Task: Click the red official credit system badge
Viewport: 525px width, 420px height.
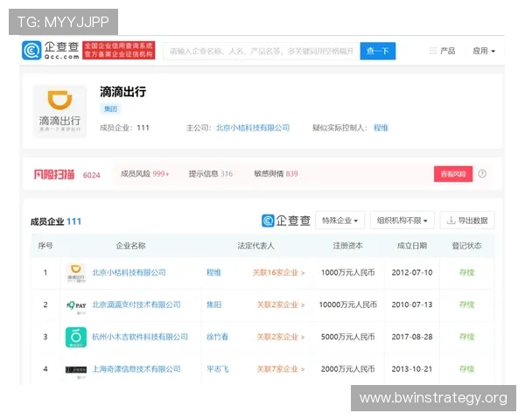Action: click(x=119, y=50)
